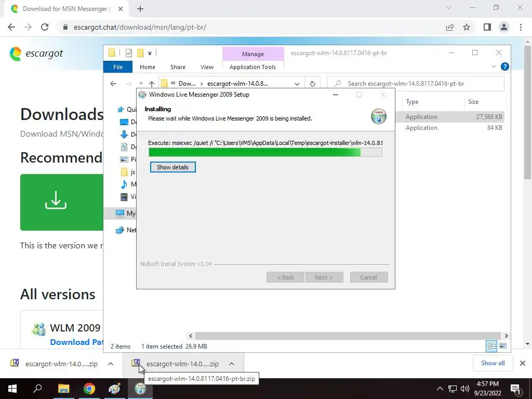Click Show details in installer
This screenshot has width=532, height=399.
pyautogui.click(x=172, y=167)
